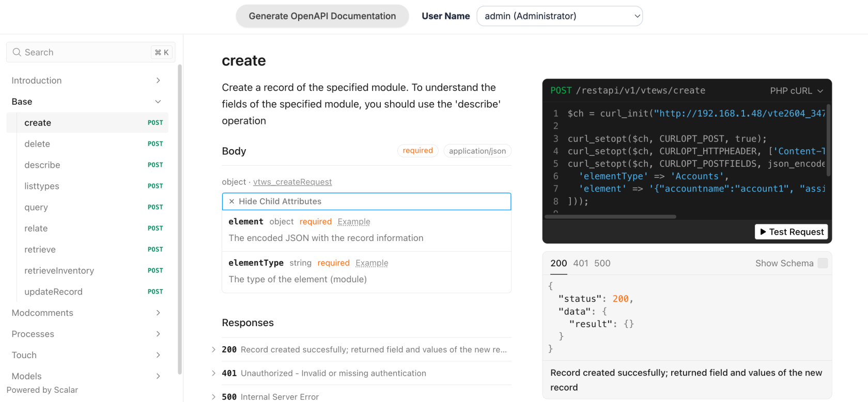
Task: Open the query endpoint
Action: [x=87, y=207]
